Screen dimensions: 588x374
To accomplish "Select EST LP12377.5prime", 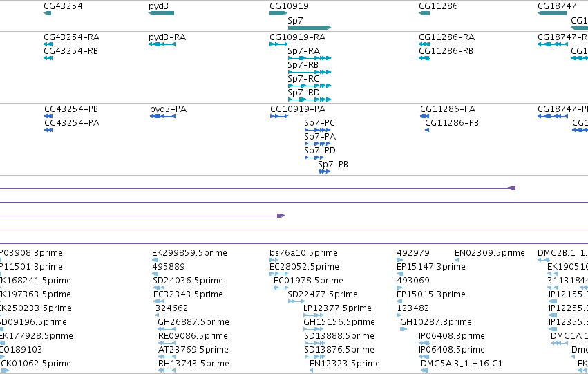I will point(313,315).
